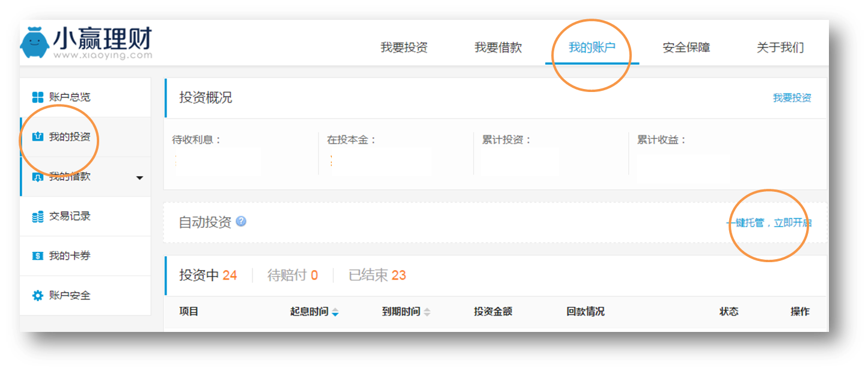The image size is (868, 371).
Task: Click the 交易记录 coins icon
Action: click(38, 216)
